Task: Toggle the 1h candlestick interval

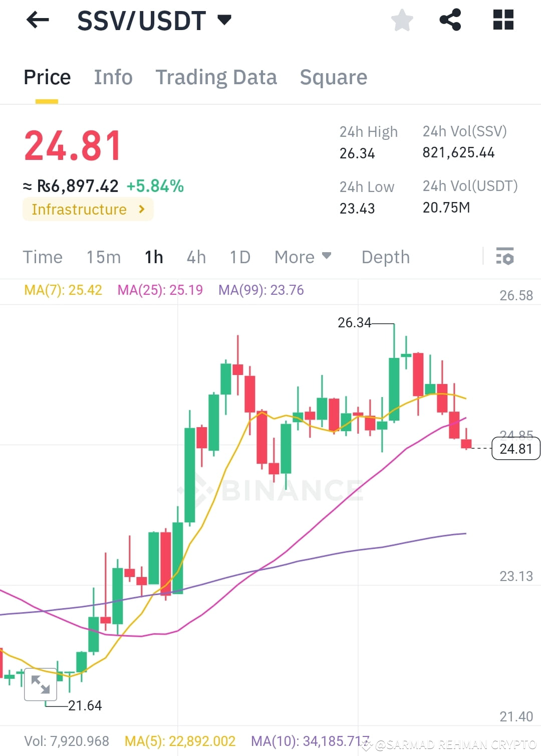Action: [x=153, y=257]
